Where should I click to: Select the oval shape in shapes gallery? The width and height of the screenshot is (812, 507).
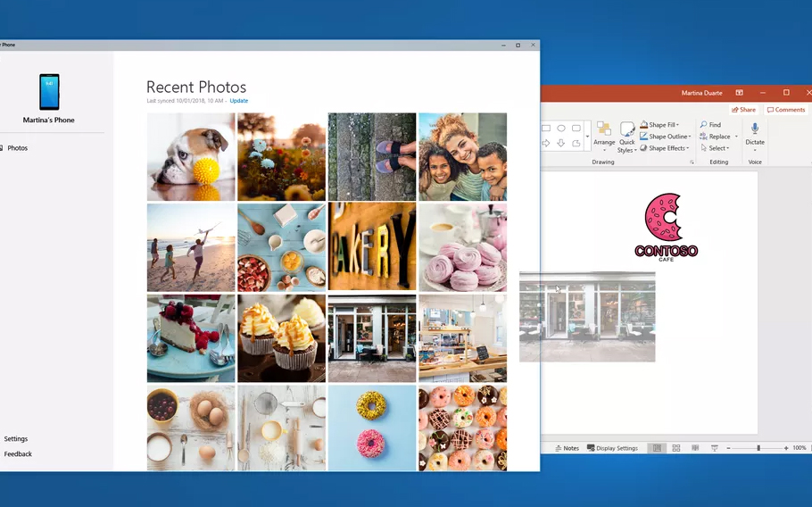point(561,129)
